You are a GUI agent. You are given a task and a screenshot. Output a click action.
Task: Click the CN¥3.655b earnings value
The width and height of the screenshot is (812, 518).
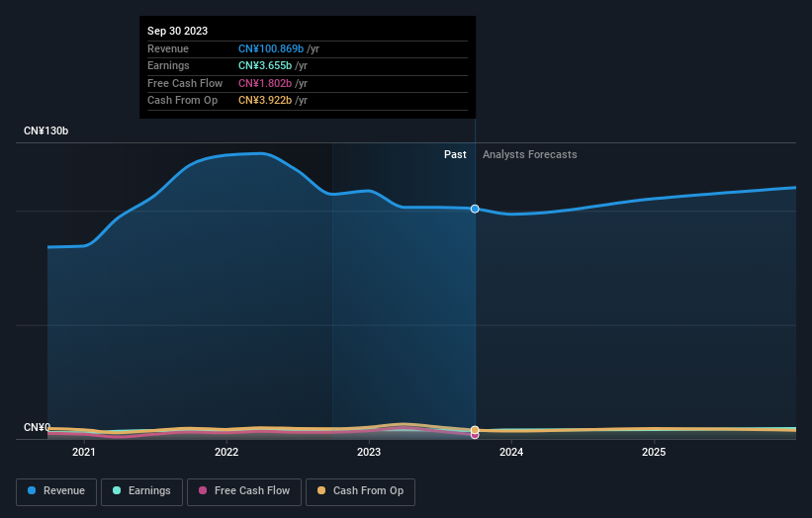pos(265,65)
